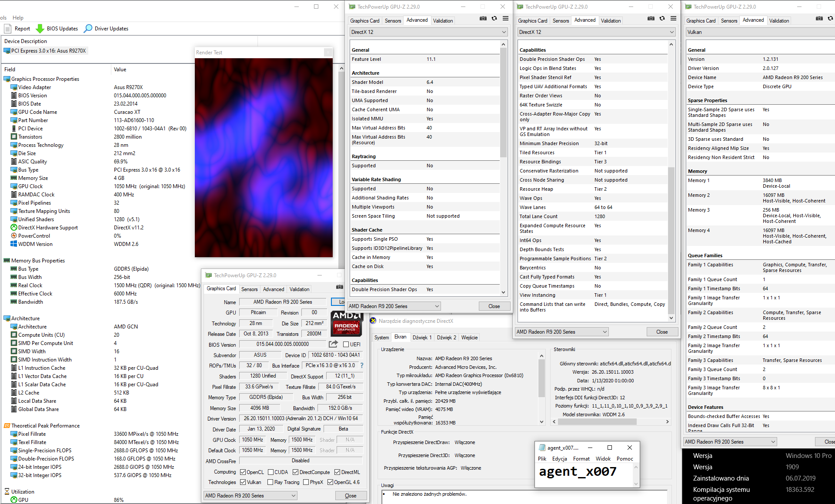Click Close button in Shader Model GPU-Z window
The image size is (835, 504).
(494, 306)
